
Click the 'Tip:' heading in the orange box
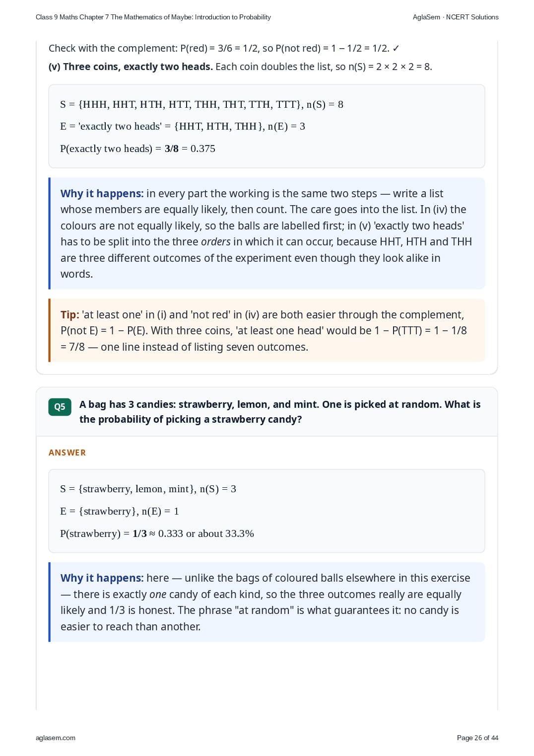tap(70, 314)
